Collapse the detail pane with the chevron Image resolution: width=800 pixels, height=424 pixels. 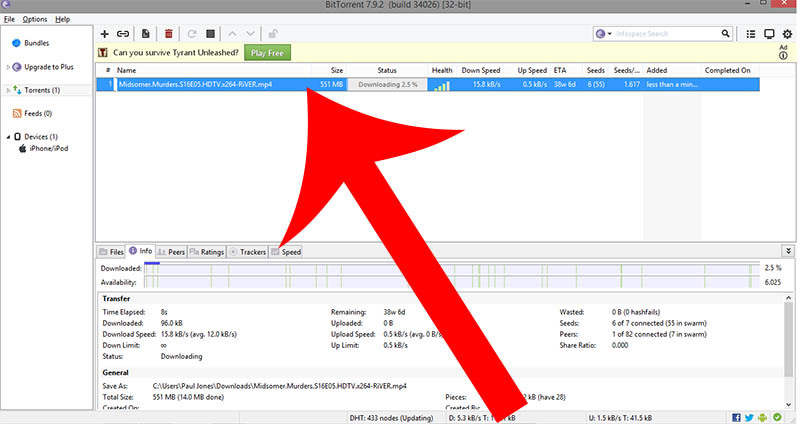(788, 251)
